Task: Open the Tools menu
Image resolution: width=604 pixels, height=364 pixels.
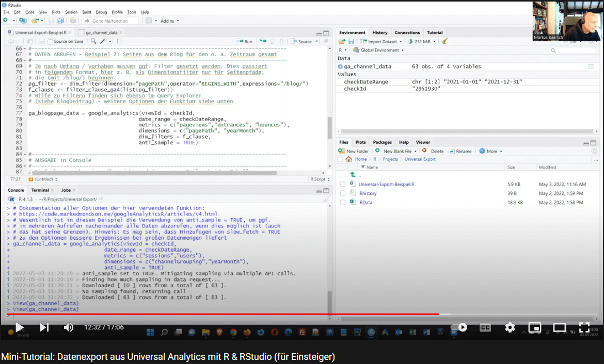Action: point(132,12)
